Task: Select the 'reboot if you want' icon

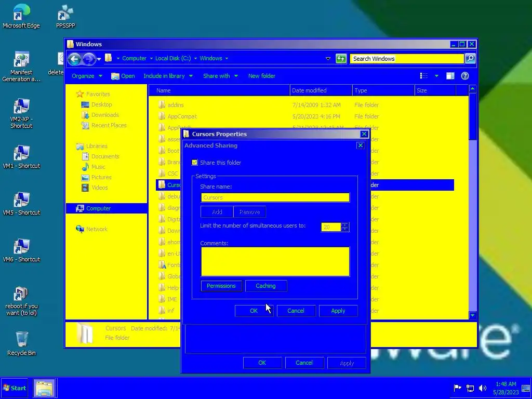Action: pos(21,301)
